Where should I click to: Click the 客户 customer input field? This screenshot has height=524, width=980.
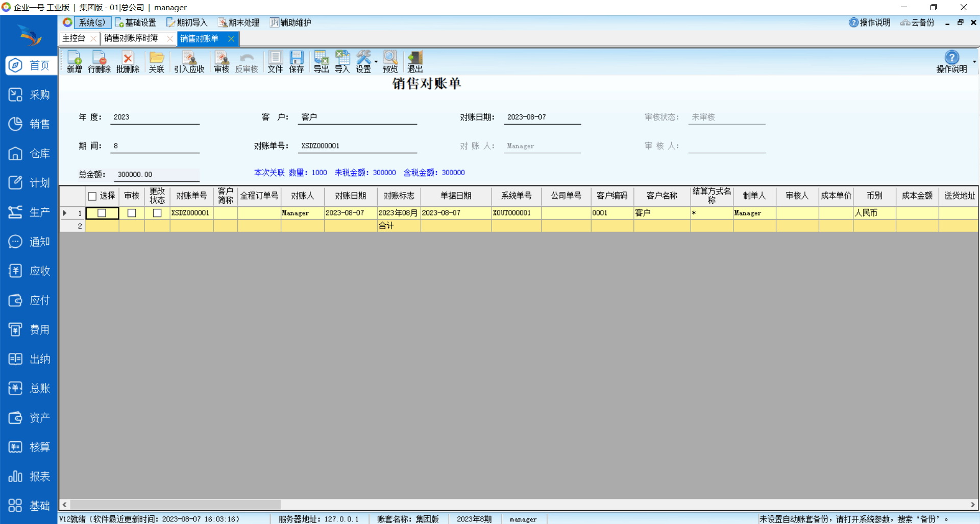coord(357,117)
